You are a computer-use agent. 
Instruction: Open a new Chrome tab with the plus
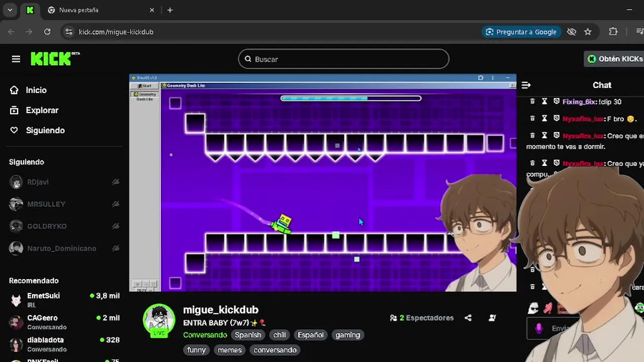click(170, 10)
